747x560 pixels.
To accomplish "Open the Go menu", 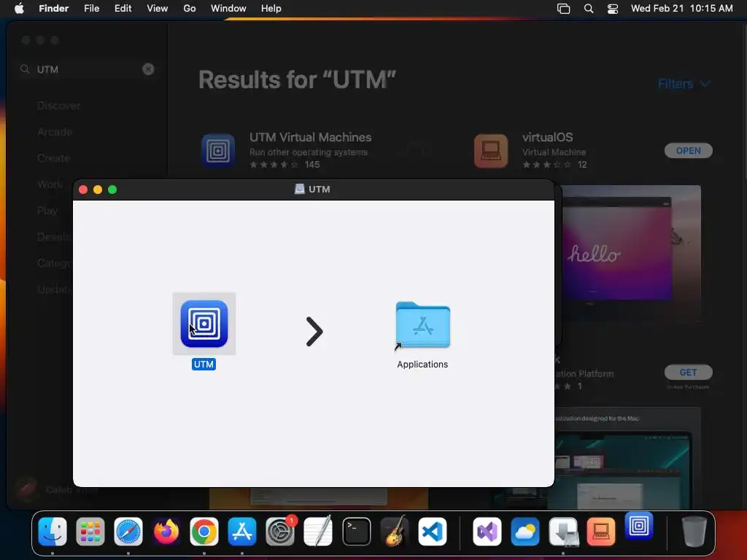I will click(190, 9).
